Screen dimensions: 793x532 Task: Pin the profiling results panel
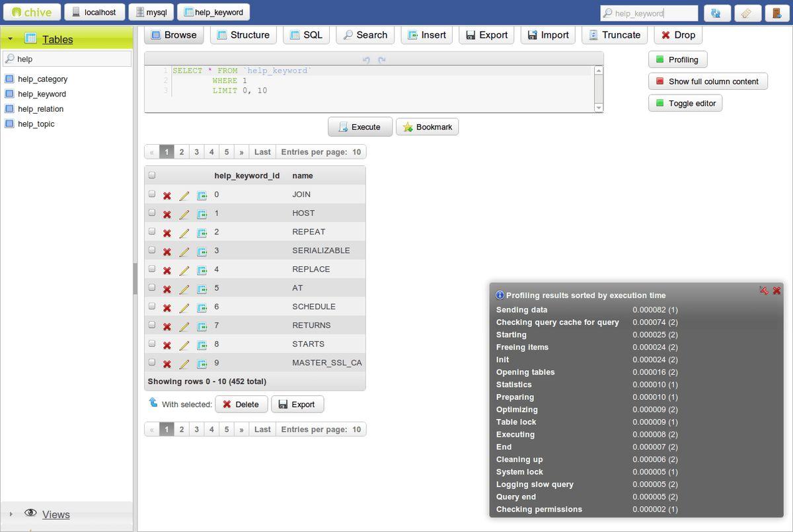[x=763, y=291]
